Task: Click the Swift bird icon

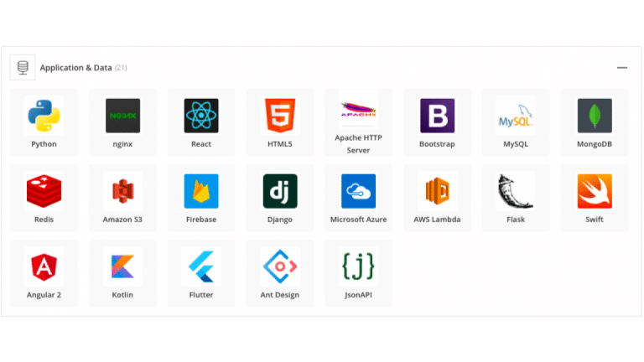Action: click(594, 191)
